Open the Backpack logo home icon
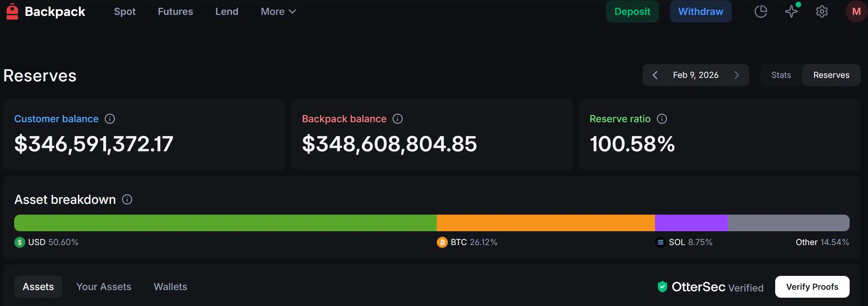The image size is (868, 306). tap(12, 11)
